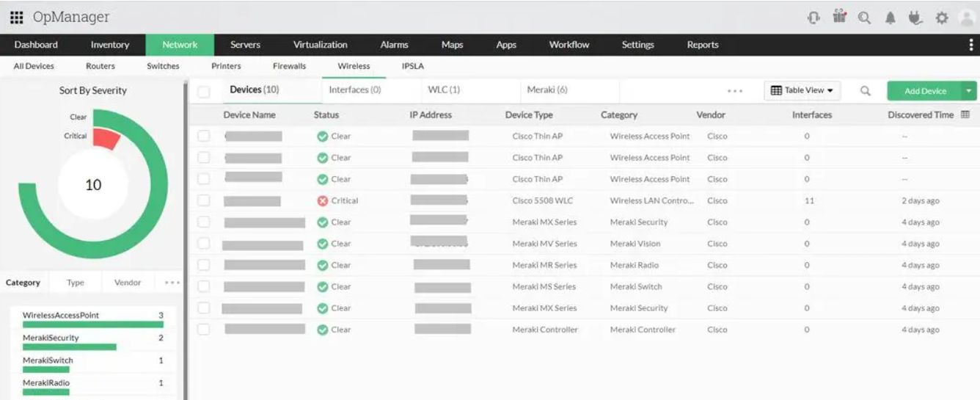Open the apps grid next to OpManager
The width and height of the screenshot is (980, 400).
(16, 17)
